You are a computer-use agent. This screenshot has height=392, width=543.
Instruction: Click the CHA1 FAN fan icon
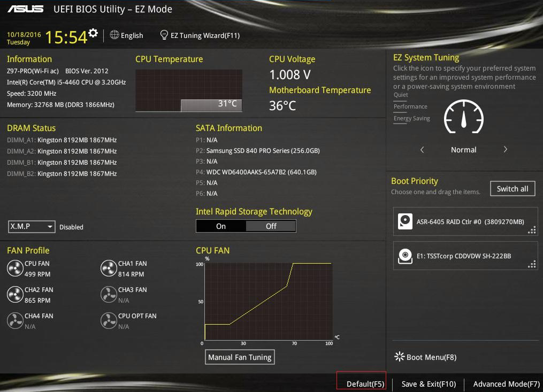[109, 268]
